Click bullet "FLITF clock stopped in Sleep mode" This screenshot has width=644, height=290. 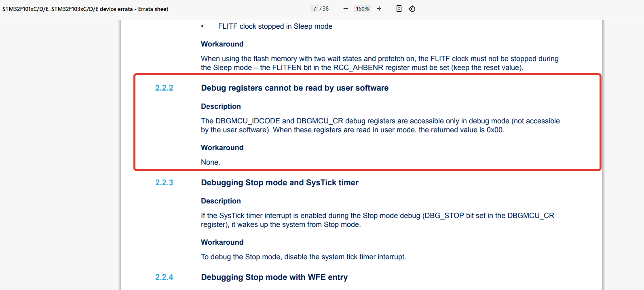[x=275, y=26]
